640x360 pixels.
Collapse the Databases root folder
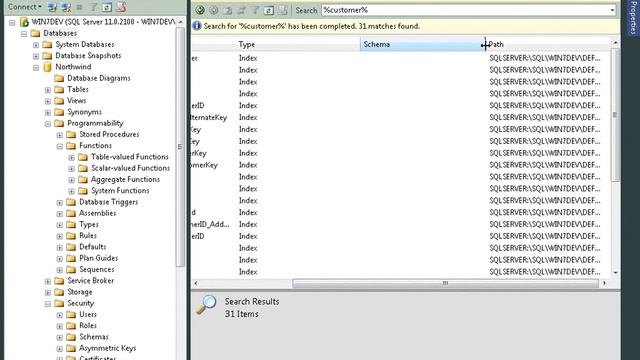pyautogui.click(x=24, y=33)
